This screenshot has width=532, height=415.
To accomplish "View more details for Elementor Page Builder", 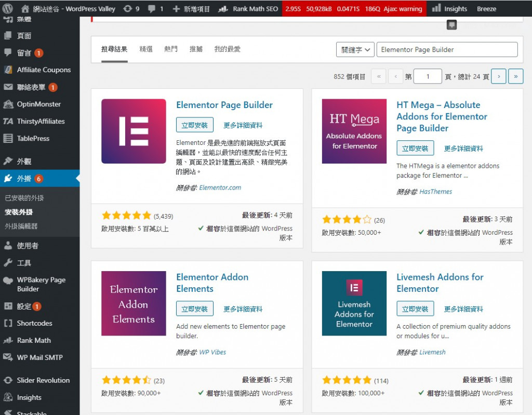I will [243, 125].
